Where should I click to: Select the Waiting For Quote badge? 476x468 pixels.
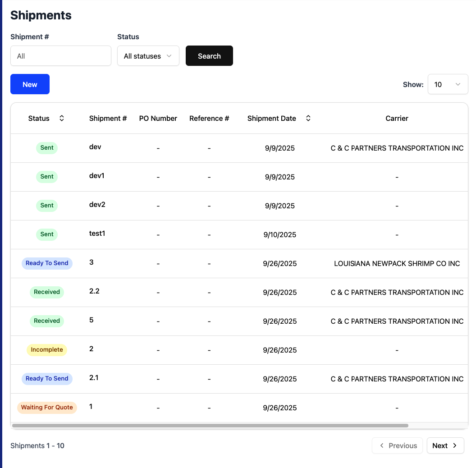47,408
